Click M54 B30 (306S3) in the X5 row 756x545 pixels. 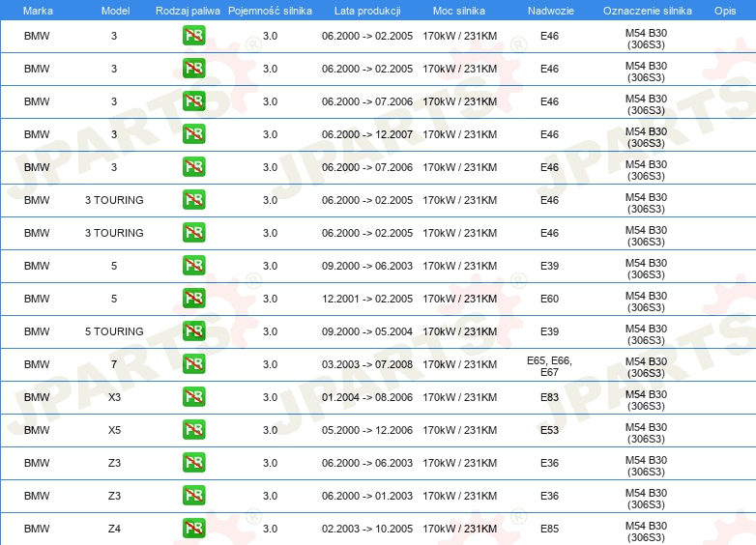coord(646,433)
